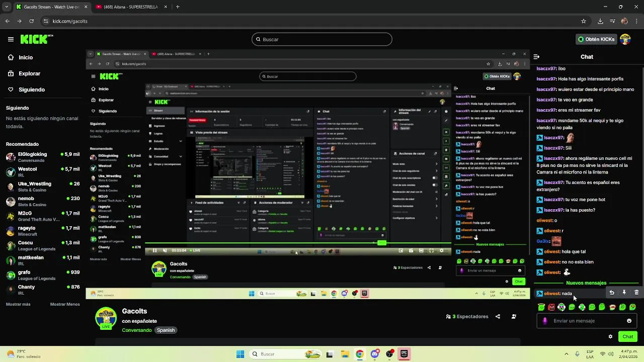Open Discord from the taskbar
Image resolution: width=644 pixels, height=362 pixels.
coord(374,354)
